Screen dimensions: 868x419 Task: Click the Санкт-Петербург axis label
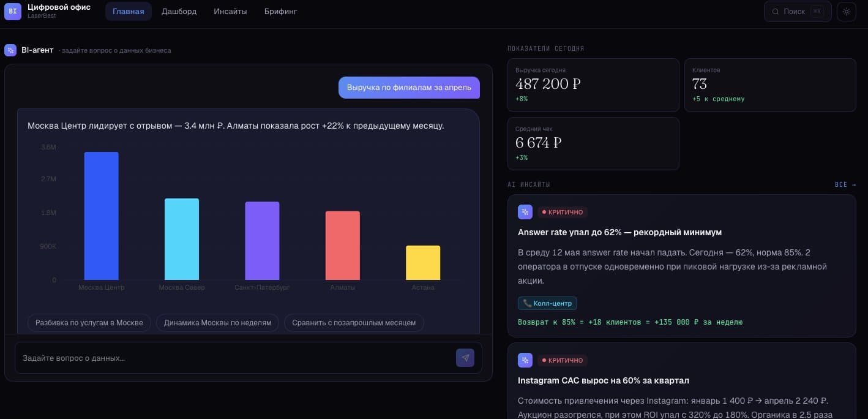262,287
